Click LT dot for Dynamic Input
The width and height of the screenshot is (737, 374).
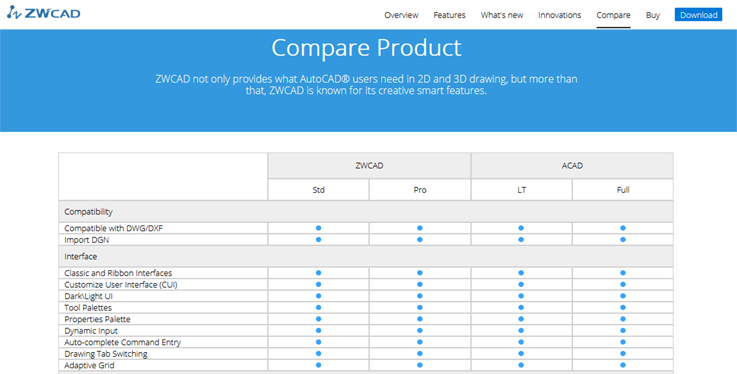[521, 330]
